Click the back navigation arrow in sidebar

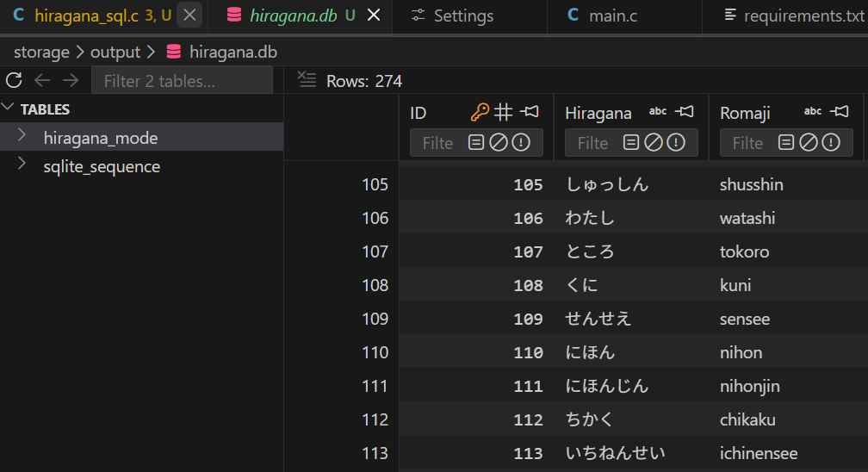42,81
